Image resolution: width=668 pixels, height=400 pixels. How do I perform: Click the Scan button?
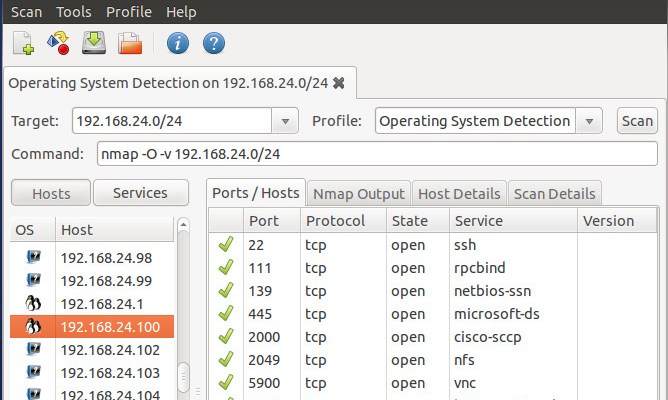pyautogui.click(x=637, y=121)
